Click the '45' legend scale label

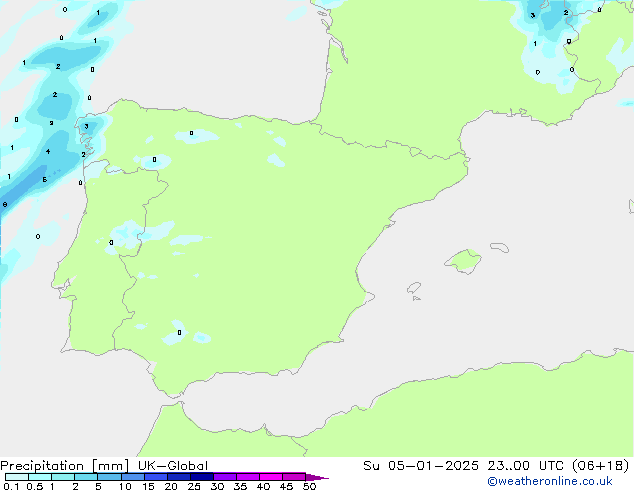[286, 486]
